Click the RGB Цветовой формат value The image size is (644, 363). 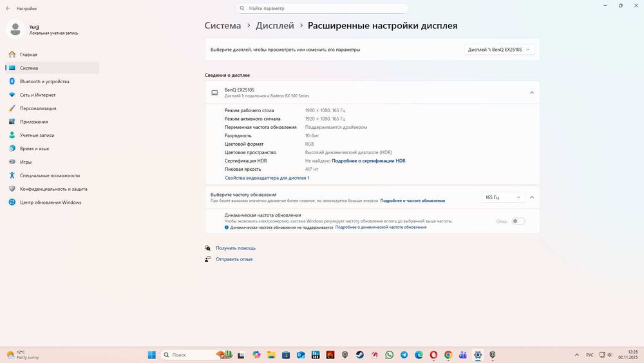309,144
